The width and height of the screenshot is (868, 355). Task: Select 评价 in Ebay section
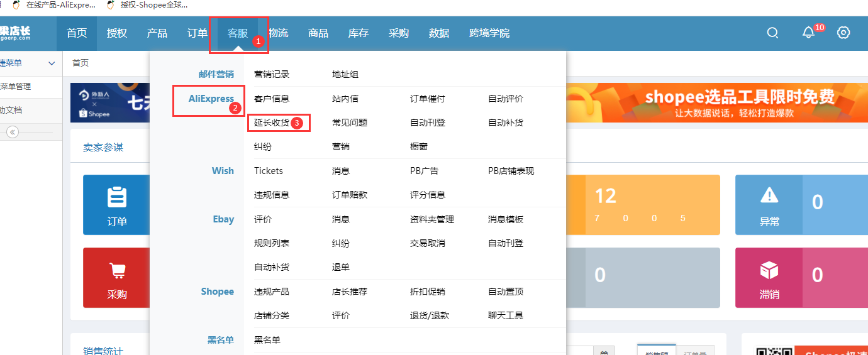[x=263, y=219]
